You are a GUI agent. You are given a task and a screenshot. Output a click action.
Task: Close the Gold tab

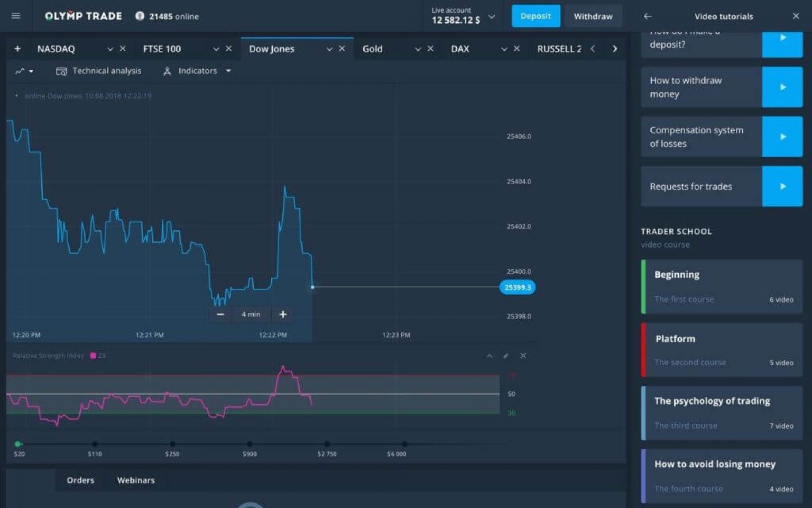click(x=430, y=48)
